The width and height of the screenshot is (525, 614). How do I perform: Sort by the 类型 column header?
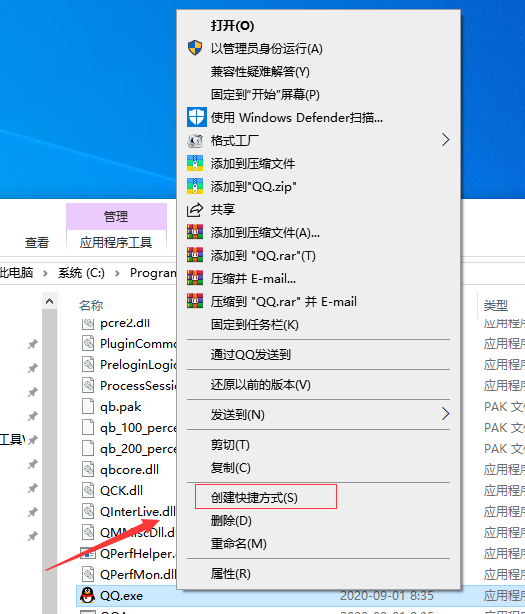(496, 305)
